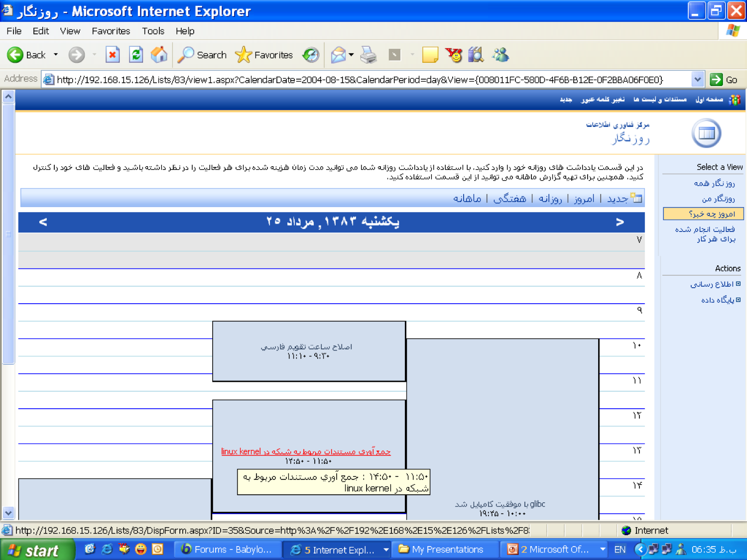Go to the Home page icon

point(159,55)
